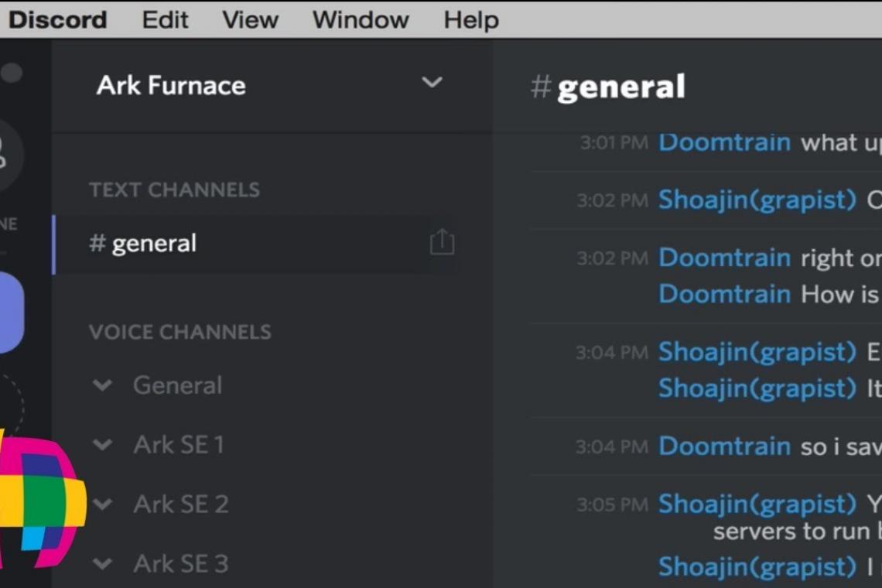
Task: Click the TEXT CHANNELS category header
Action: point(174,190)
